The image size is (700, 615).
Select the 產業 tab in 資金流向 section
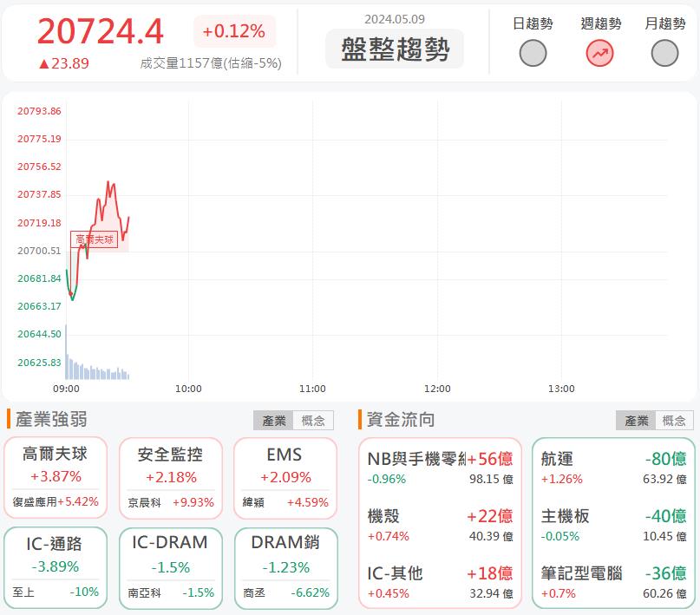click(x=636, y=421)
